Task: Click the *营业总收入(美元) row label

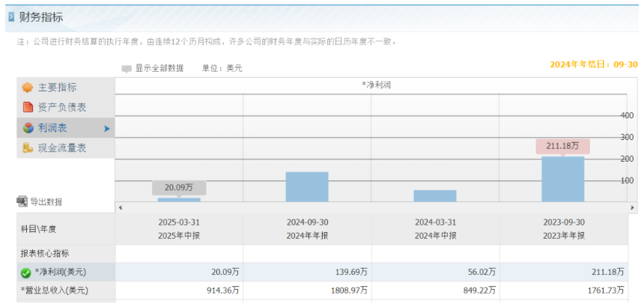Action: 55,291
